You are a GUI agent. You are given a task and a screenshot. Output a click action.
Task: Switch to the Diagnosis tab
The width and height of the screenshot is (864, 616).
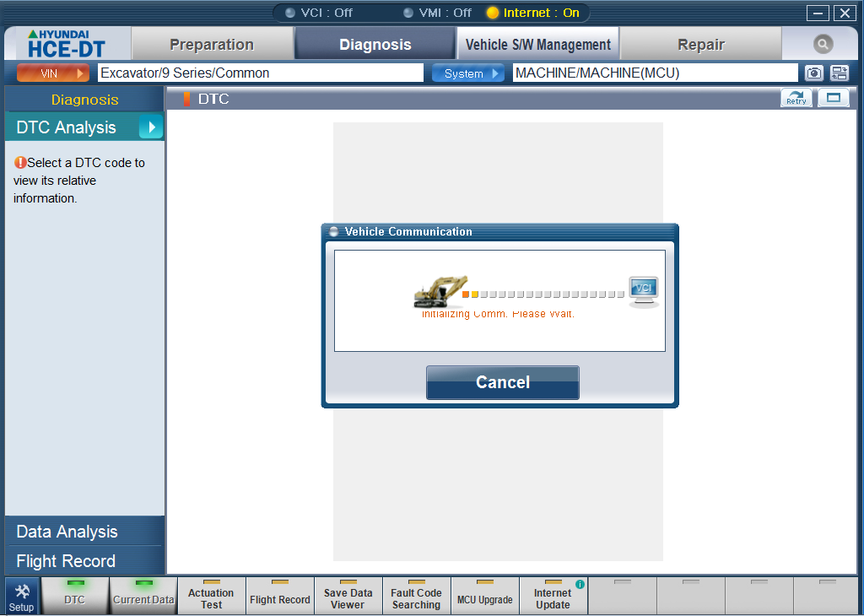[x=375, y=44]
